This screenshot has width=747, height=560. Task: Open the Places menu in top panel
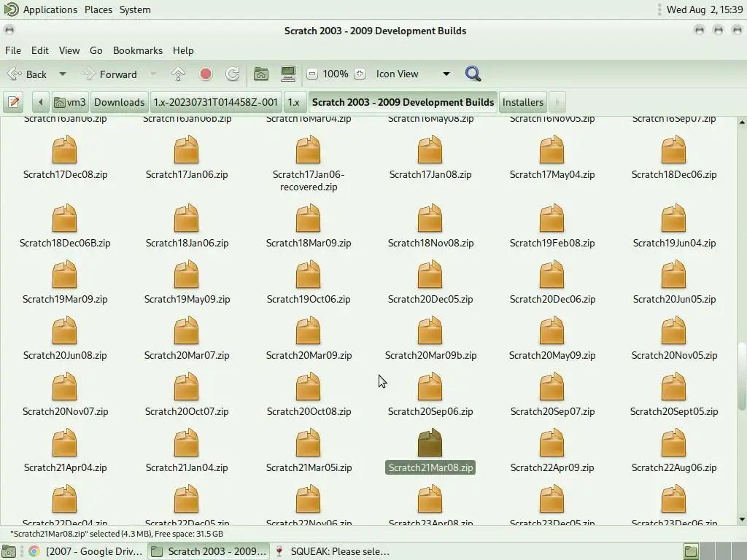[98, 9]
